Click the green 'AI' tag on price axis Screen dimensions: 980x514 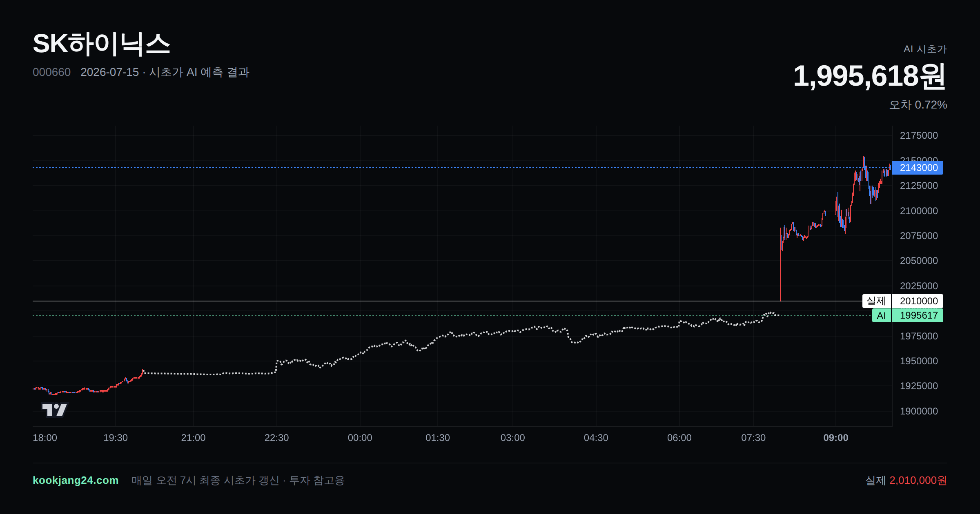click(x=882, y=315)
